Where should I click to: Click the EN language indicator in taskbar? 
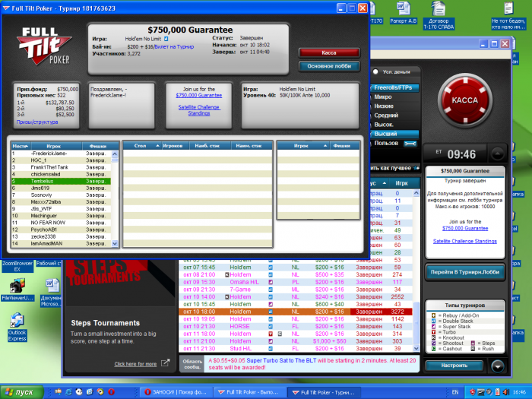(455, 392)
